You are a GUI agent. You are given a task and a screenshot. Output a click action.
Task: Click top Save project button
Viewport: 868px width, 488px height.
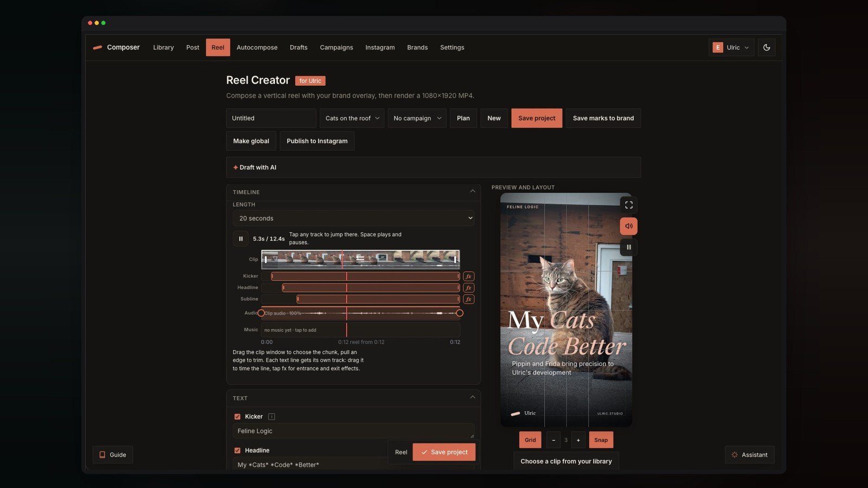(x=537, y=118)
